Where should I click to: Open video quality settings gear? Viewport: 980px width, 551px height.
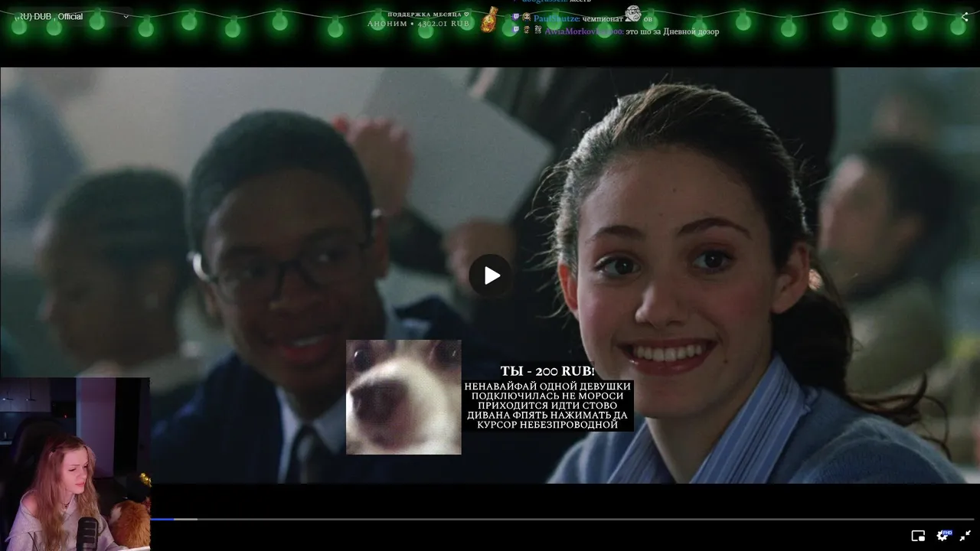pyautogui.click(x=943, y=536)
